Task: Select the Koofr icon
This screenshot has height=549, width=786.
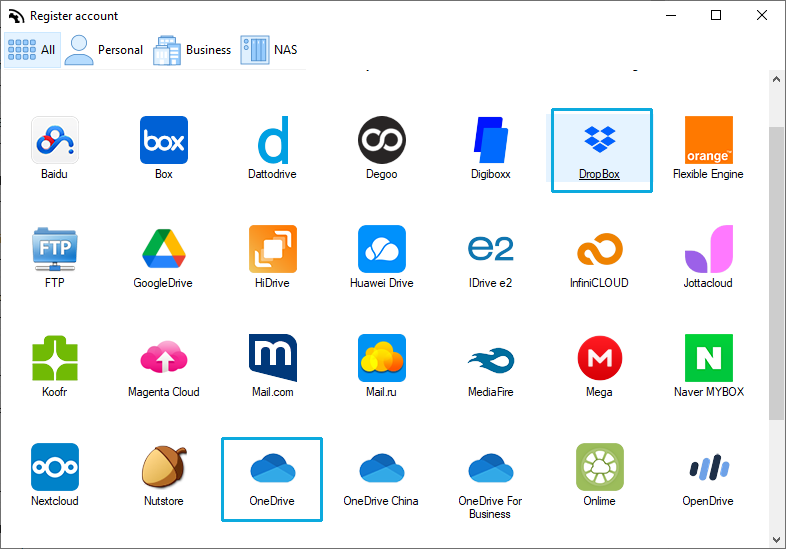Action: 55,358
